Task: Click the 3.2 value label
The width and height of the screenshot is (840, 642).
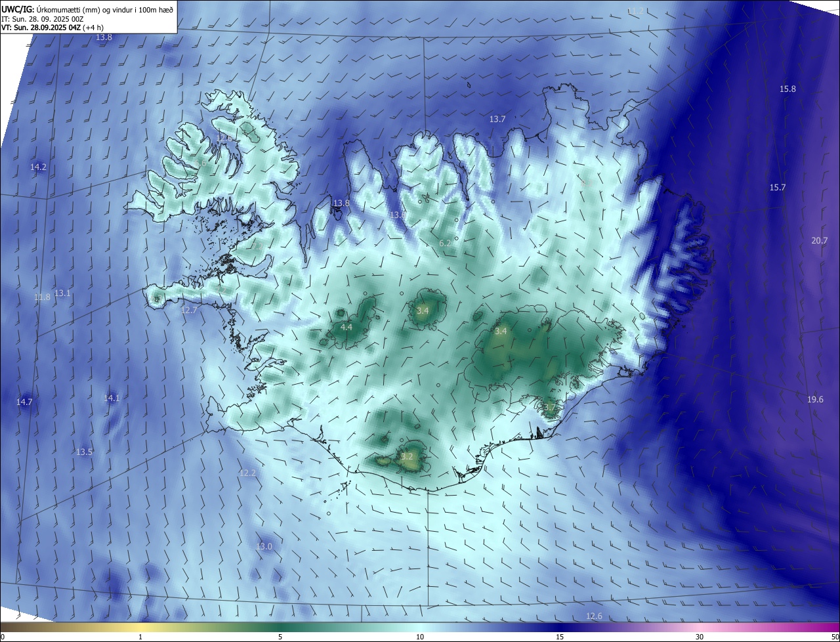Action: 407,457
